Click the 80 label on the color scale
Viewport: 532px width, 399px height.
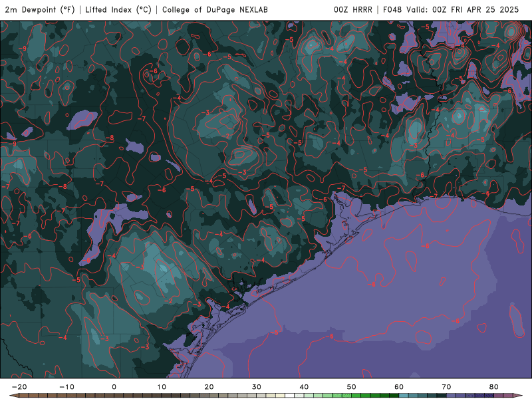click(494, 387)
